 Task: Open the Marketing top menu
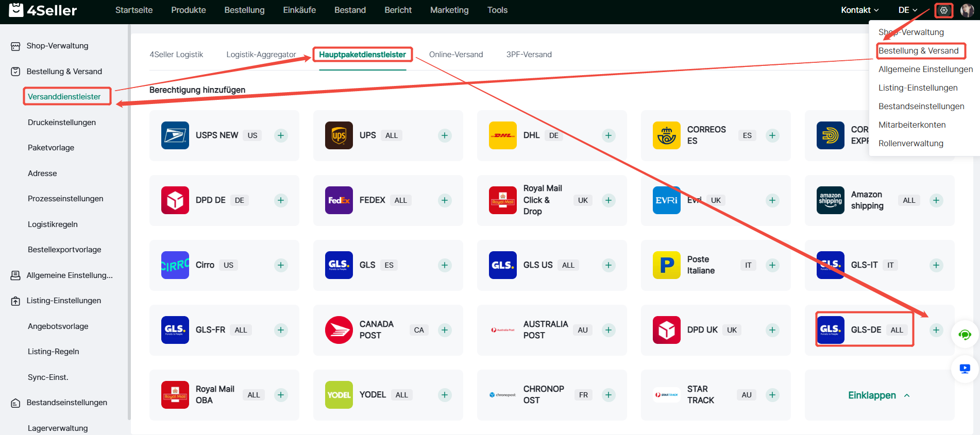[449, 10]
